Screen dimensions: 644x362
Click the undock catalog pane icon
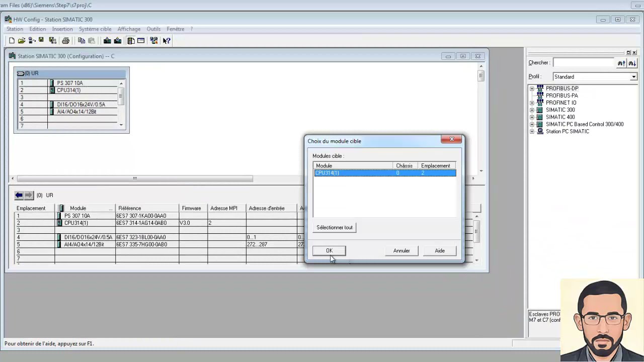tap(628, 52)
